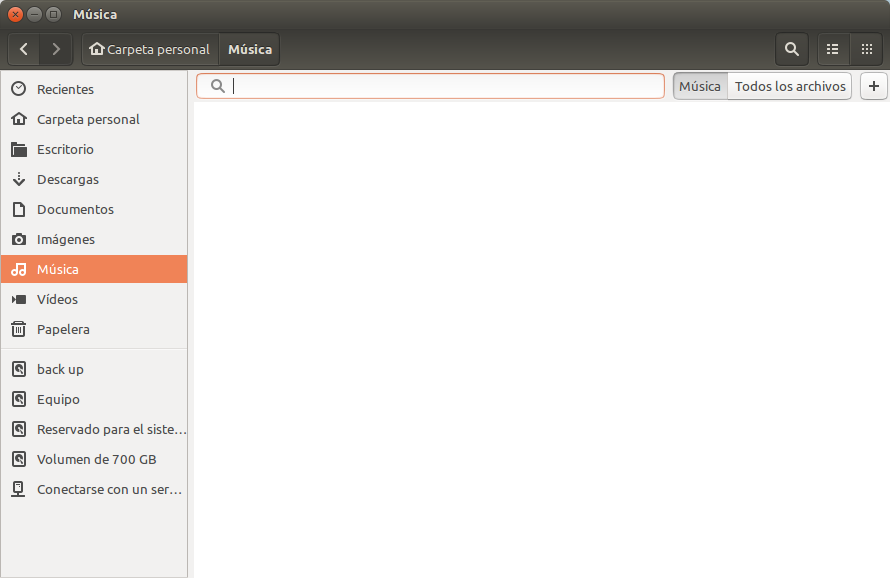Open Documentos from sidebar
This screenshot has width=890, height=578.
coord(75,209)
